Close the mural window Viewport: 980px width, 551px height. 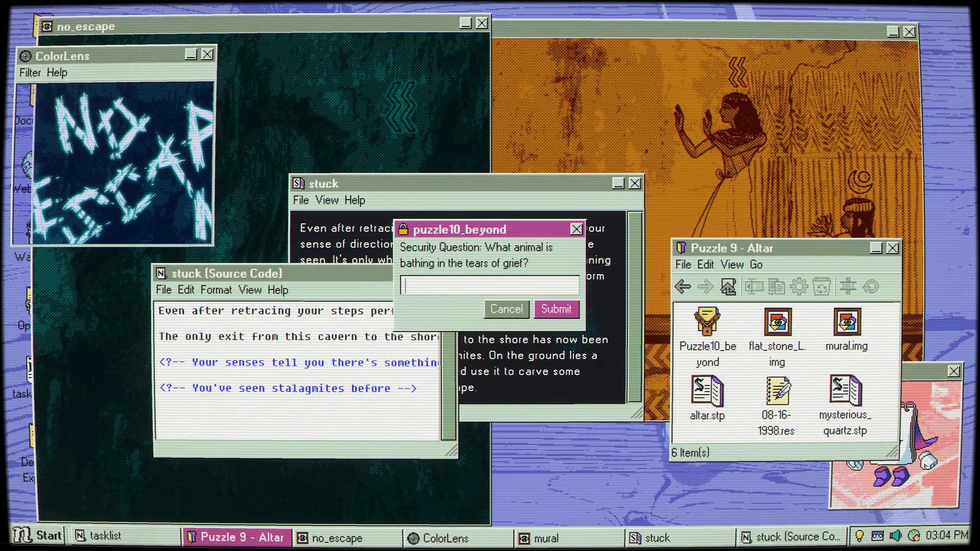pos(909,32)
